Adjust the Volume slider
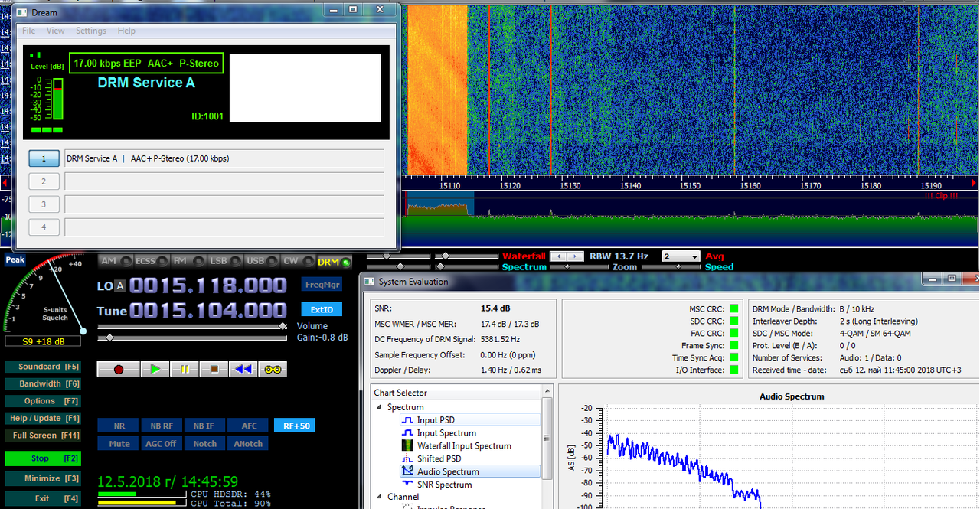The width and height of the screenshot is (980, 509). click(192, 326)
